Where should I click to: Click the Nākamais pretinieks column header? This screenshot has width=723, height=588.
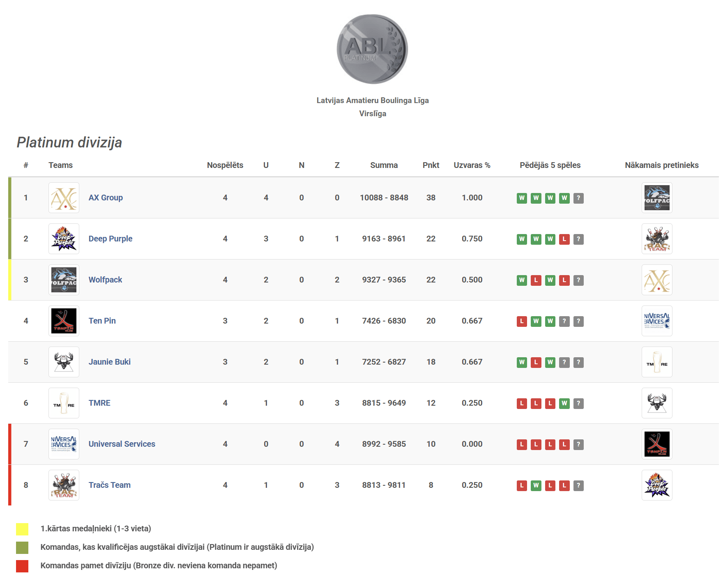pos(662,165)
